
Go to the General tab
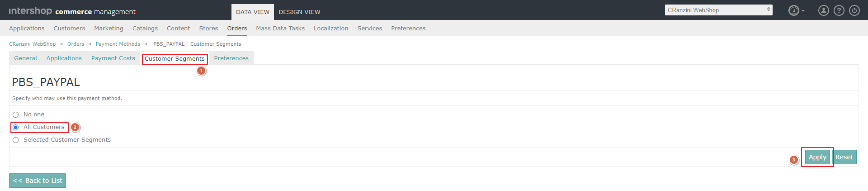[25, 58]
